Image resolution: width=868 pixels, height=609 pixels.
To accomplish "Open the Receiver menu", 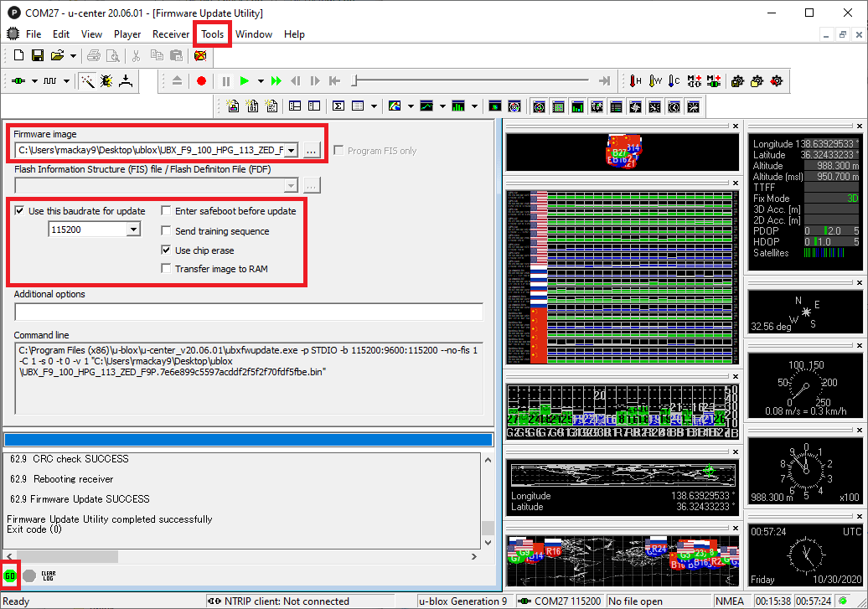I will (171, 34).
